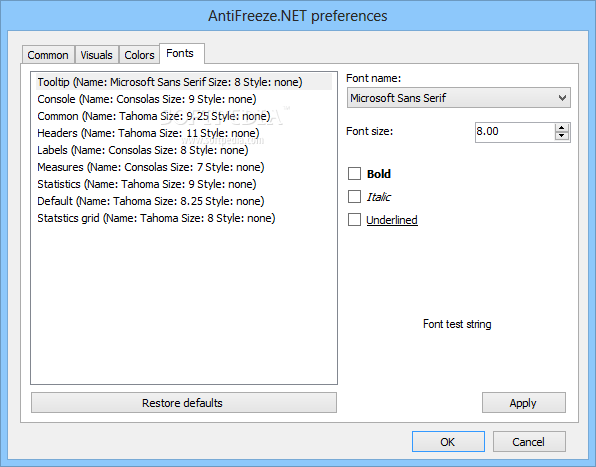Select the Statistics font entry
Viewport: 596px width, 467px height.
click(x=184, y=184)
